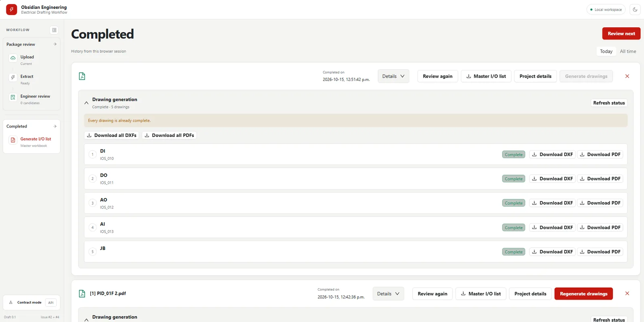
Task: Click Generate I/O list master workbook
Action: click(x=31, y=142)
